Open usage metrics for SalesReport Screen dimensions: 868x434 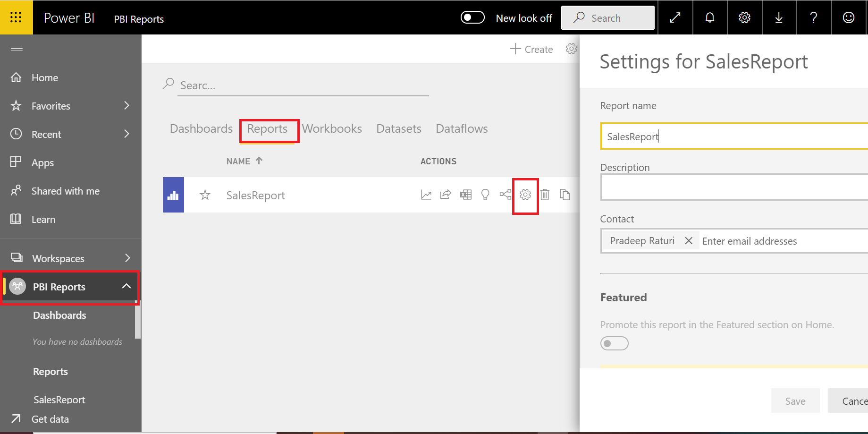(426, 195)
